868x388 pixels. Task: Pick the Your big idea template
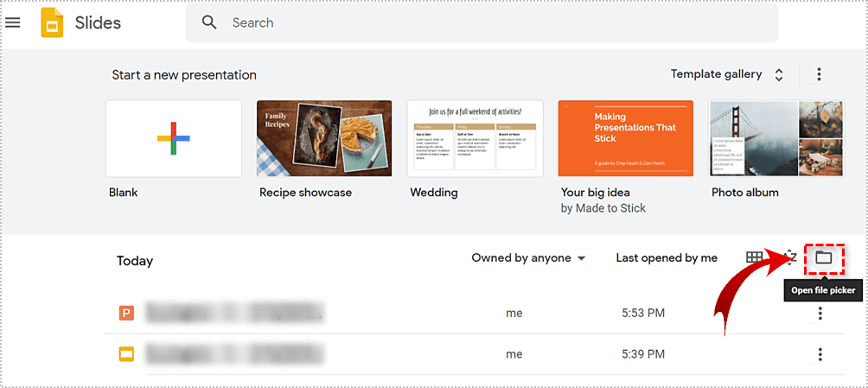pos(625,138)
